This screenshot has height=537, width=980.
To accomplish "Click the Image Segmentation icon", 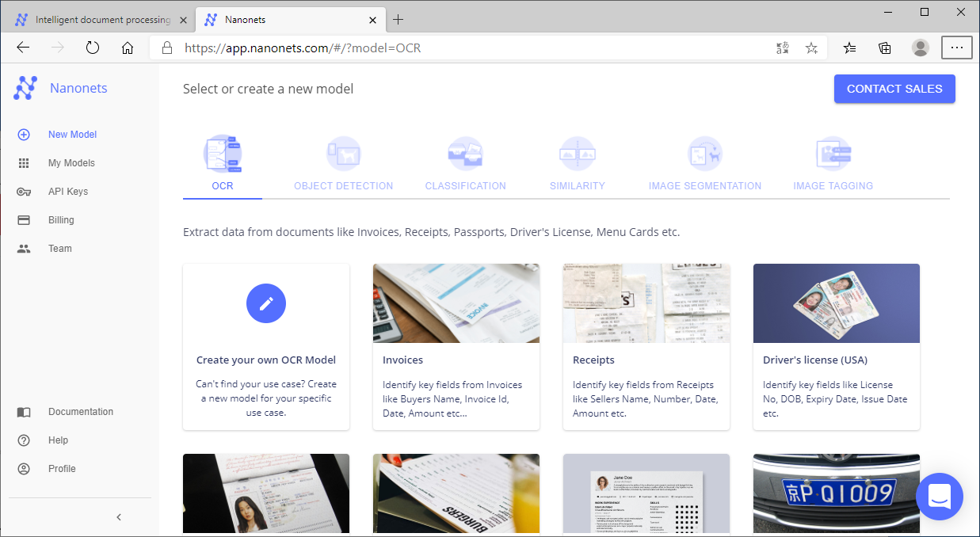I will 705,154.
